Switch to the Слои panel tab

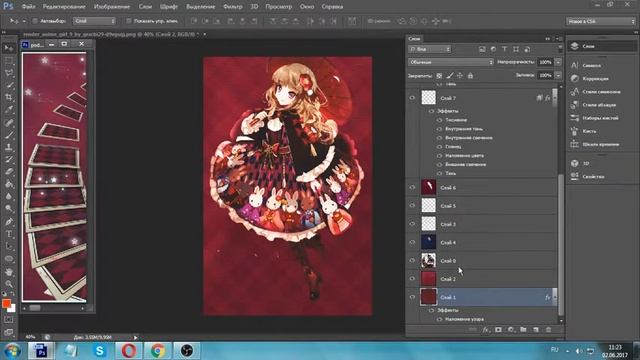click(414, 39)
